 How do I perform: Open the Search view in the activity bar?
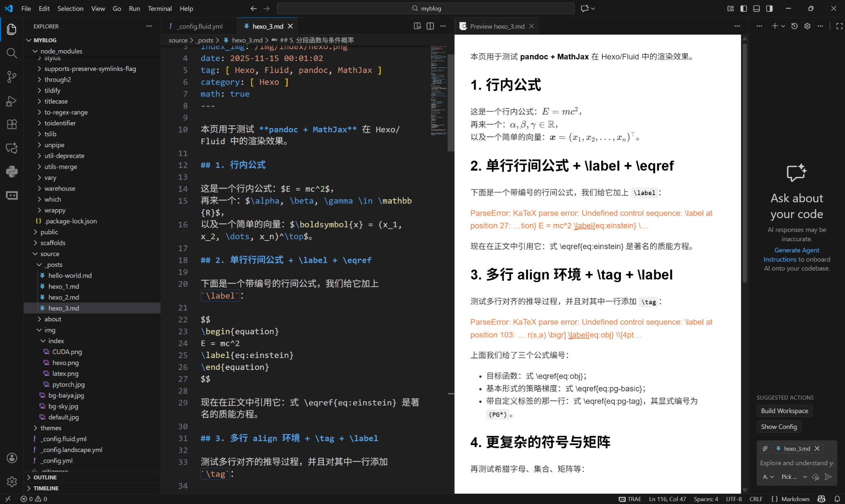click(11, 53)
